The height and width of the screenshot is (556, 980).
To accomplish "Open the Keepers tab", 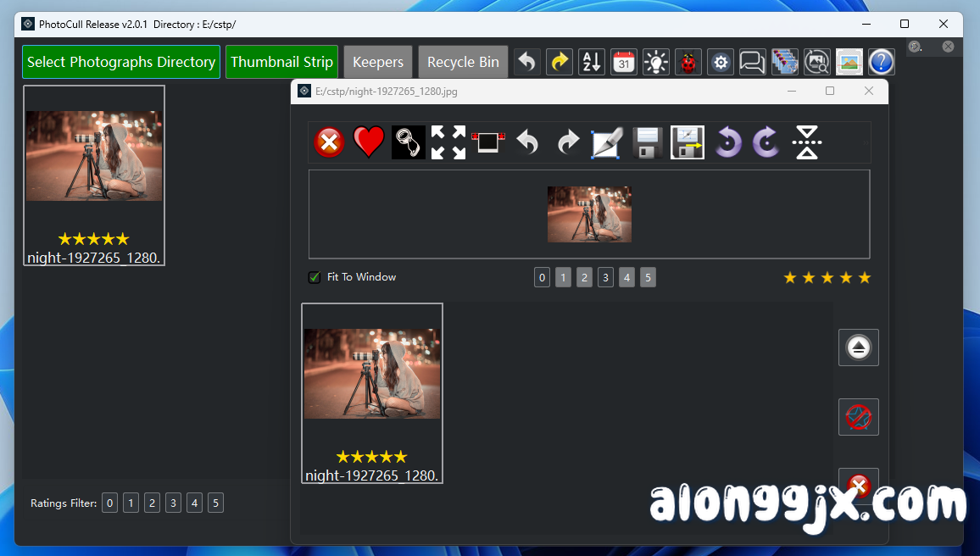I will pyautogui.click(x=378, y=62).
